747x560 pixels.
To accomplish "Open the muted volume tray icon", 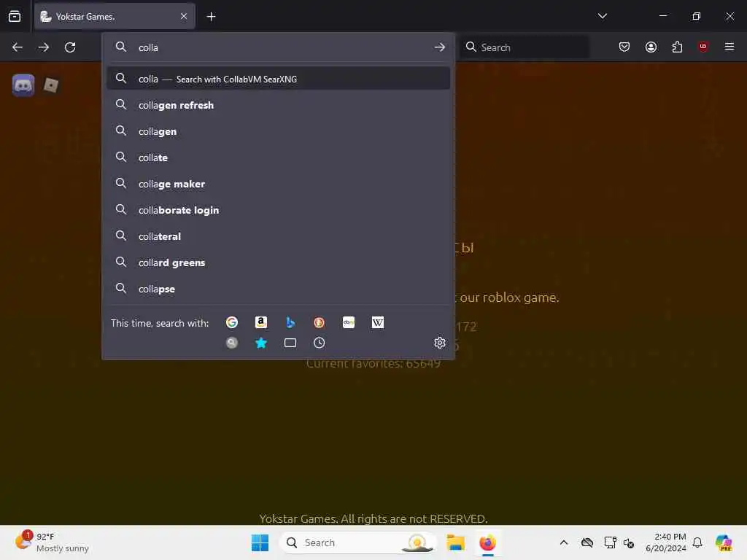I will [629, 542].
